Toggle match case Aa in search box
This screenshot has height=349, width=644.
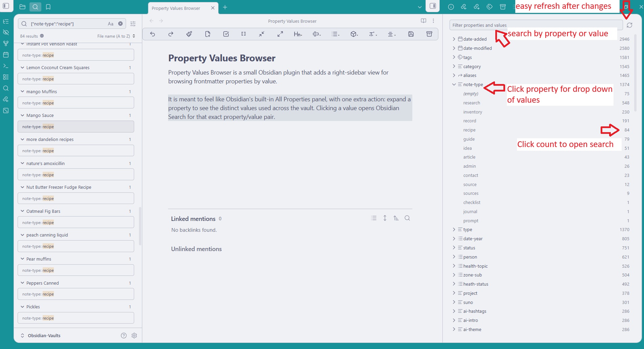coord(110,24)
